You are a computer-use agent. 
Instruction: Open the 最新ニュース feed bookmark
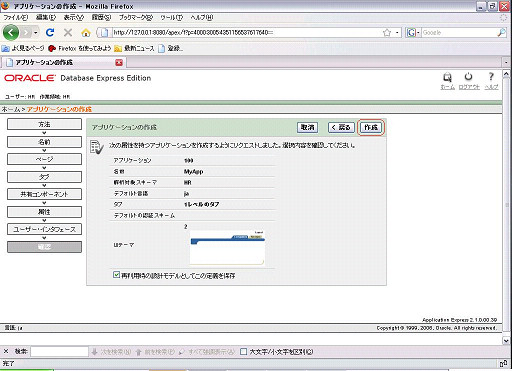(x=134, y=48)
